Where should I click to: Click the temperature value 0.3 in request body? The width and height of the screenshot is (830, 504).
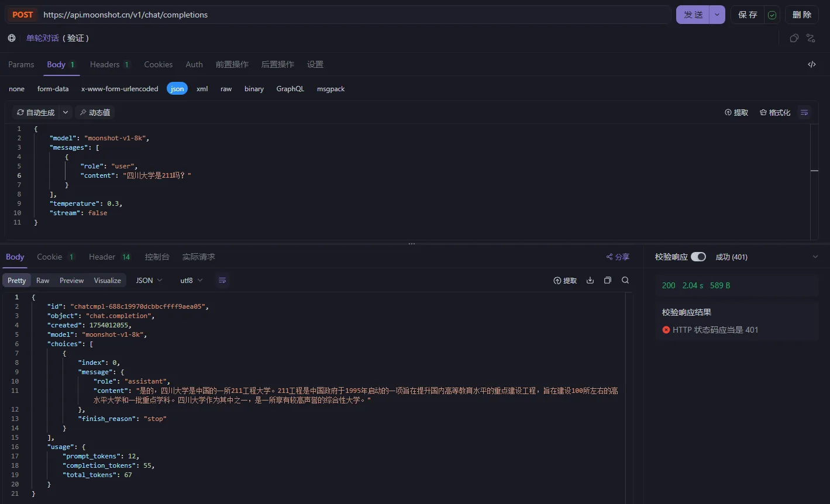114,203
